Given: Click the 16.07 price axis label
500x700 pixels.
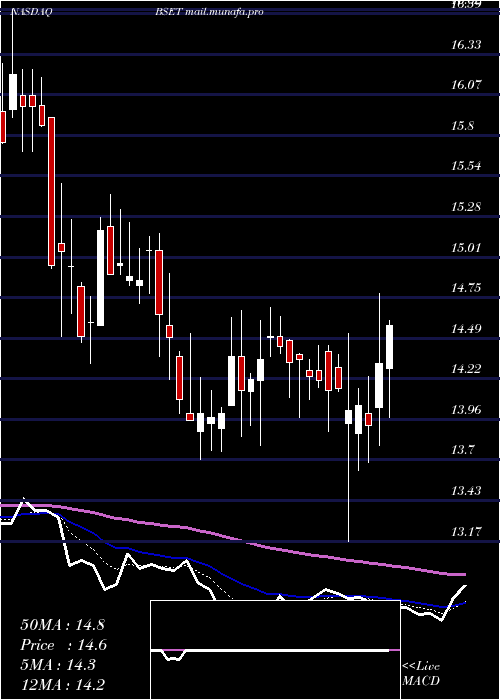Looking at the screenshot, I should (x=467, y=84).
